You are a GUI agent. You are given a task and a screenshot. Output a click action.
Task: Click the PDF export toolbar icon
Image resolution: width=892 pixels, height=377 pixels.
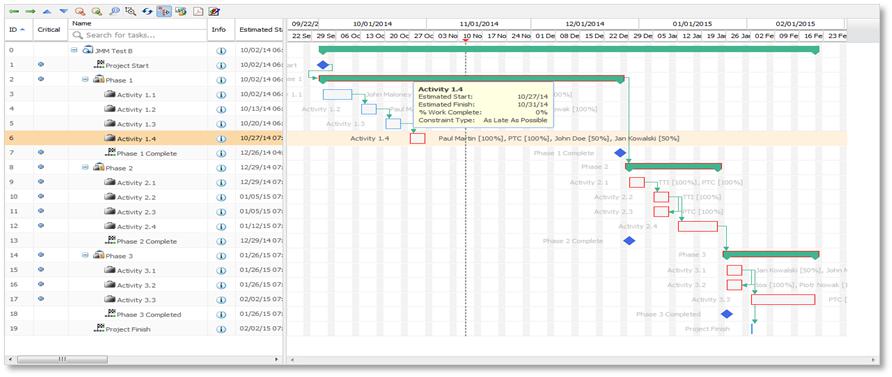click(197, 11)
